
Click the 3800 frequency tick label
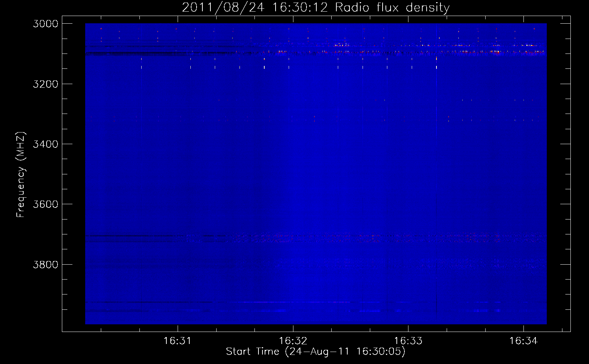tap(46, 265)
